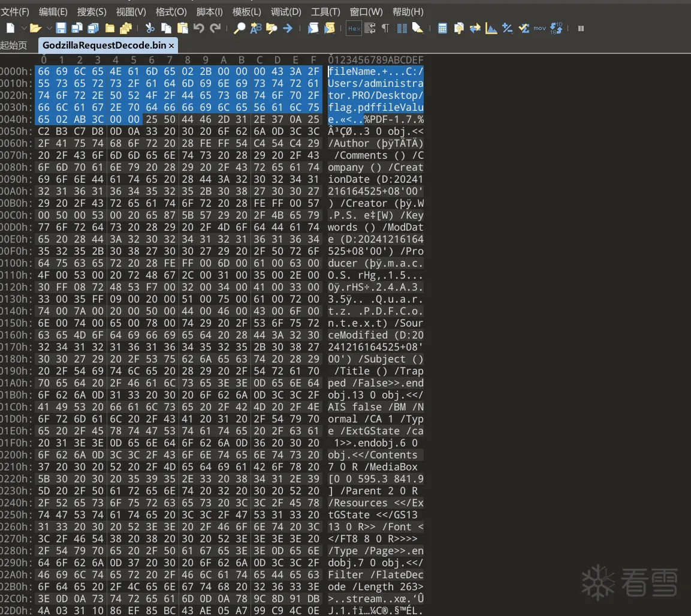Click the ASCII text '/Type /Page>>.en'
The height and width of the screenshot is (616, 691).
tap(376, 551)
